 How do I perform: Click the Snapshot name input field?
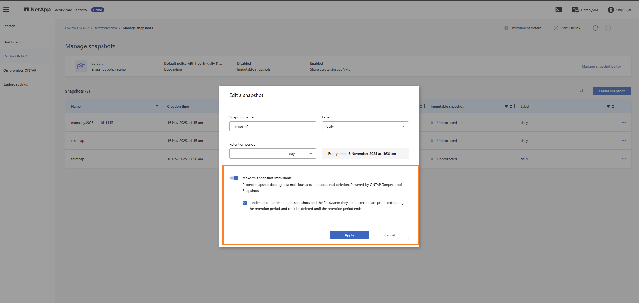pyautogui.click(x=272, y=126)
